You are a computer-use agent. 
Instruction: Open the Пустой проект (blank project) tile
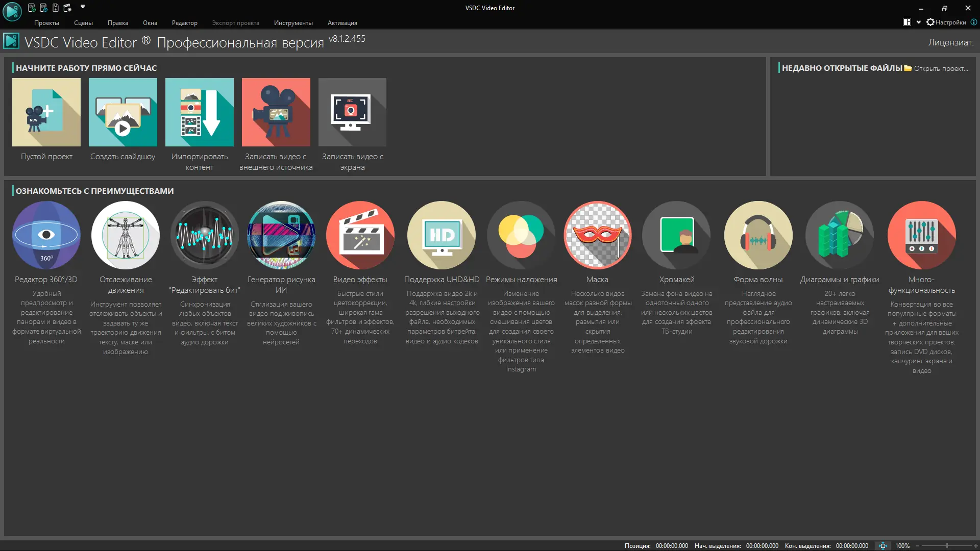pos(46,112)
